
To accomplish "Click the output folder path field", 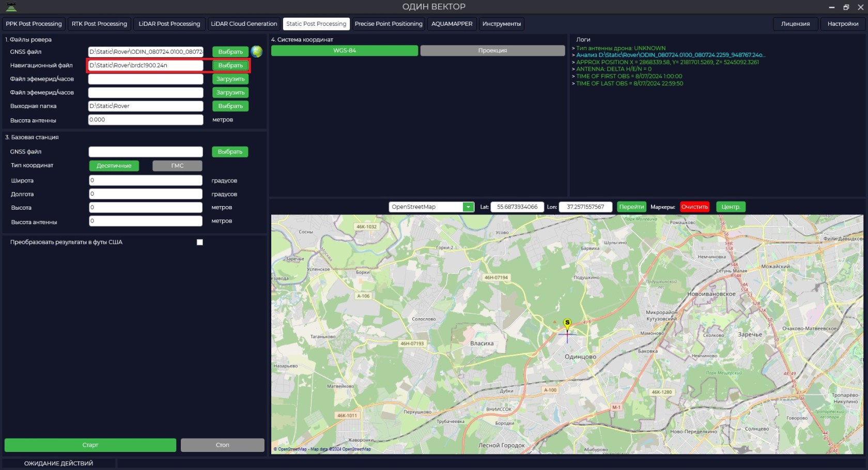I will coord(146,106).
